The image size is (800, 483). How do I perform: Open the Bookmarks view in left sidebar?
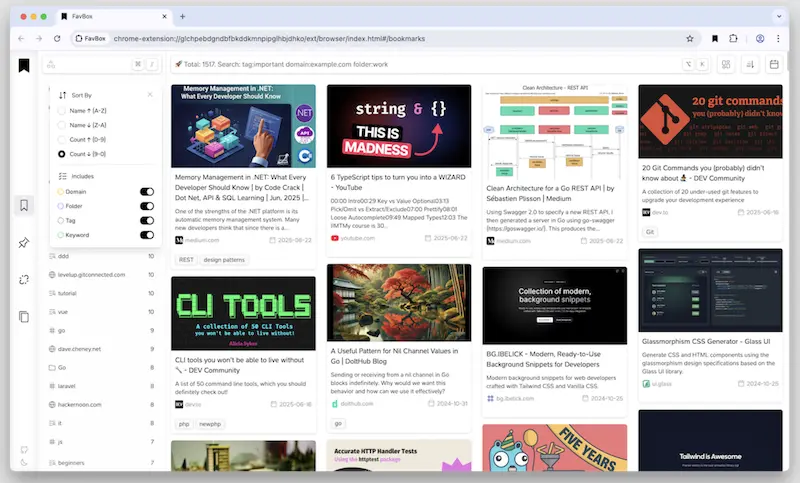tap(24, 205)
